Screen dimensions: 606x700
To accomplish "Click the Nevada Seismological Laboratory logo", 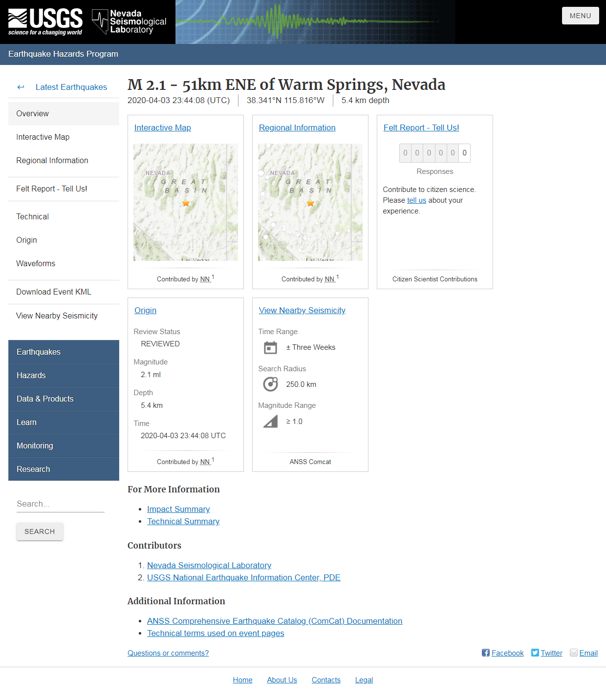I will (130, 22).
